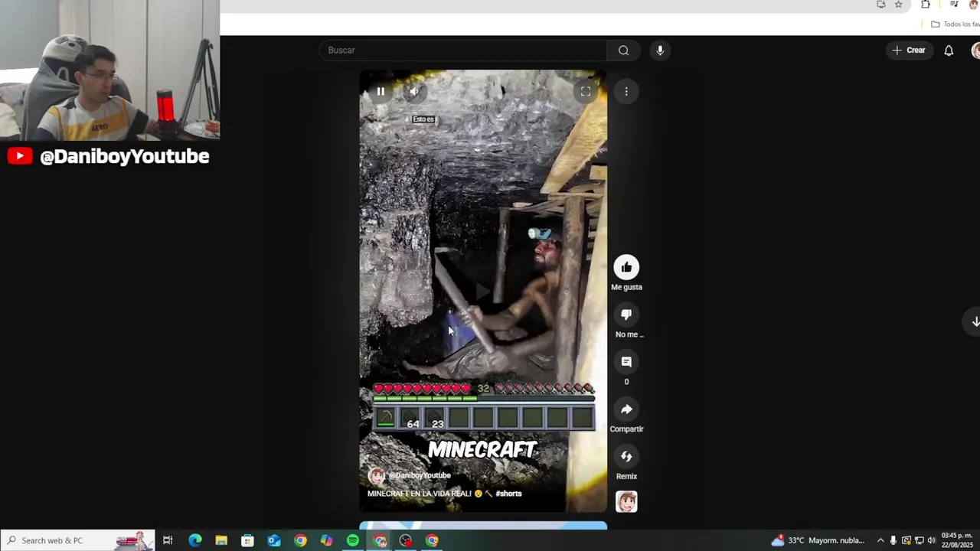The width and height of the screenshot is (980, 551).
Task: Open browser extensions puzzle icon
Action: point(926,5)
